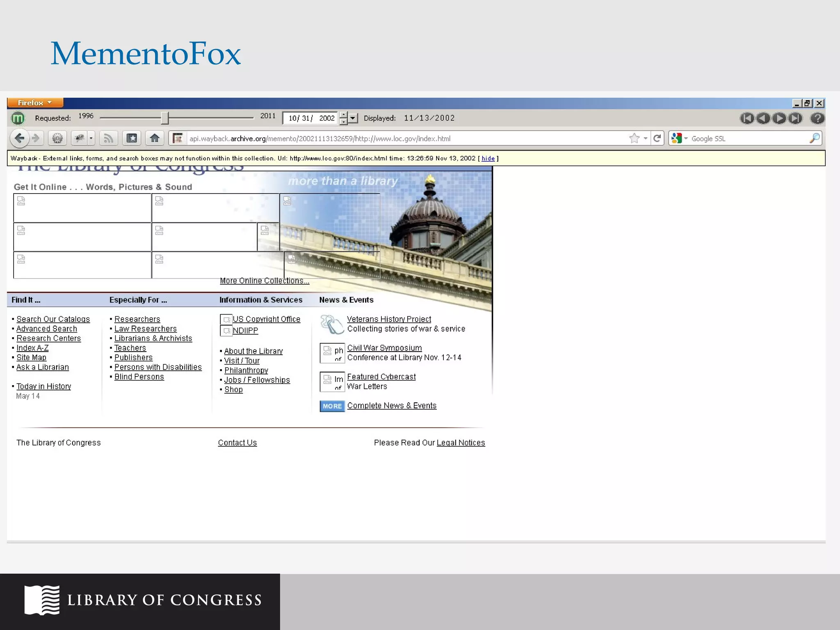Open the Google search engine selector
Screen dimensions: 840x630
pyautogui.click(x=679, y=139)
